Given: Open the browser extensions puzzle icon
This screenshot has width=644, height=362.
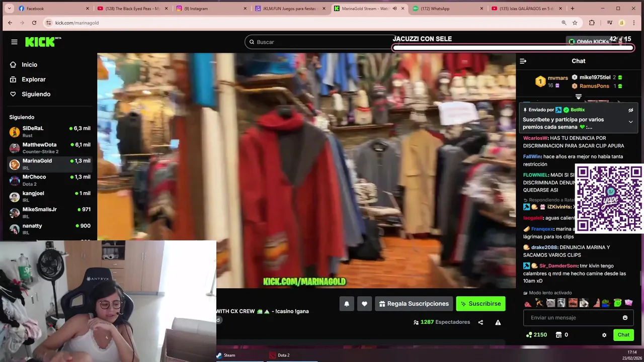Looking at the screenshot, I should coord(592,23).
